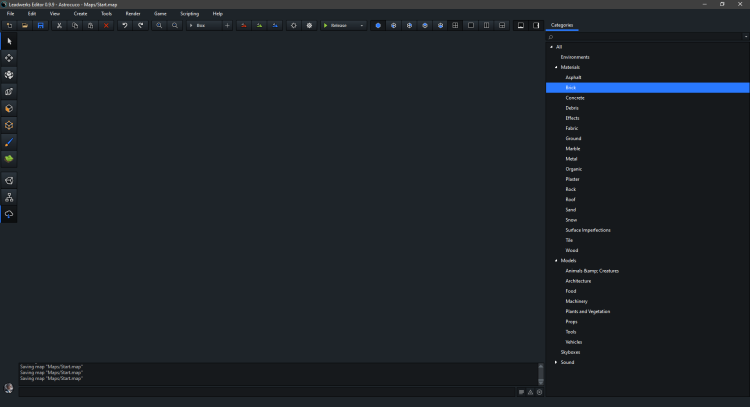Screen dimensions: 750x407
Task: Open the cloud download panel icon
Action: pyautogui.click(x=9, y=214)
